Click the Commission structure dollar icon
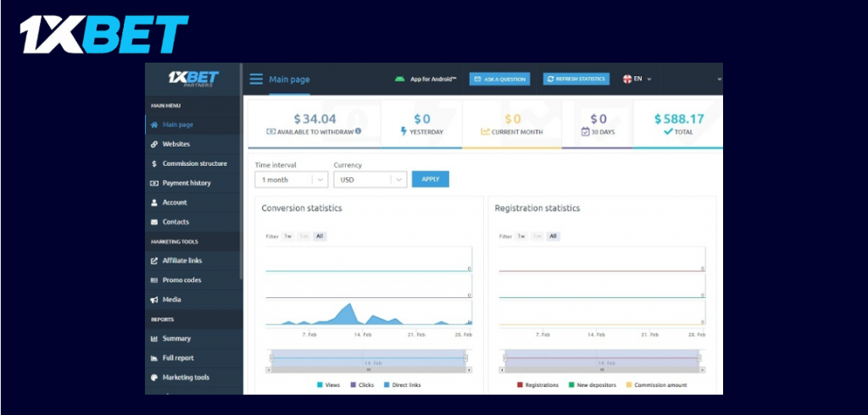868x415 pixels. pos(154,163)
